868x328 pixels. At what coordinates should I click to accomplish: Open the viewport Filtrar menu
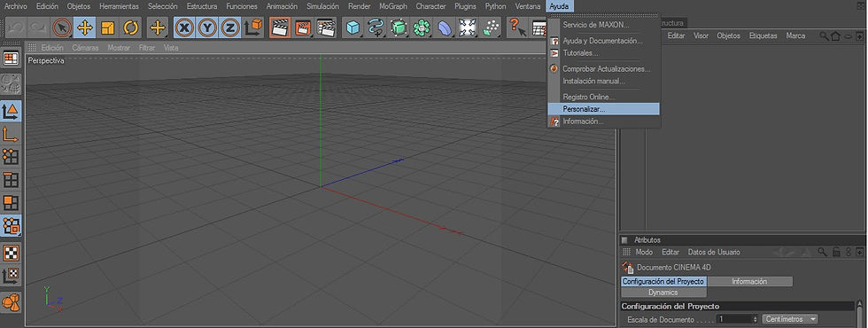coord(147,48)
